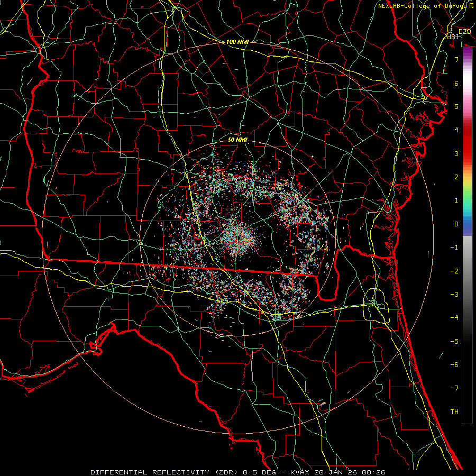Click the 0.5 DEG elevation text
Screen dimensions: 476x476
coord(260,472)
